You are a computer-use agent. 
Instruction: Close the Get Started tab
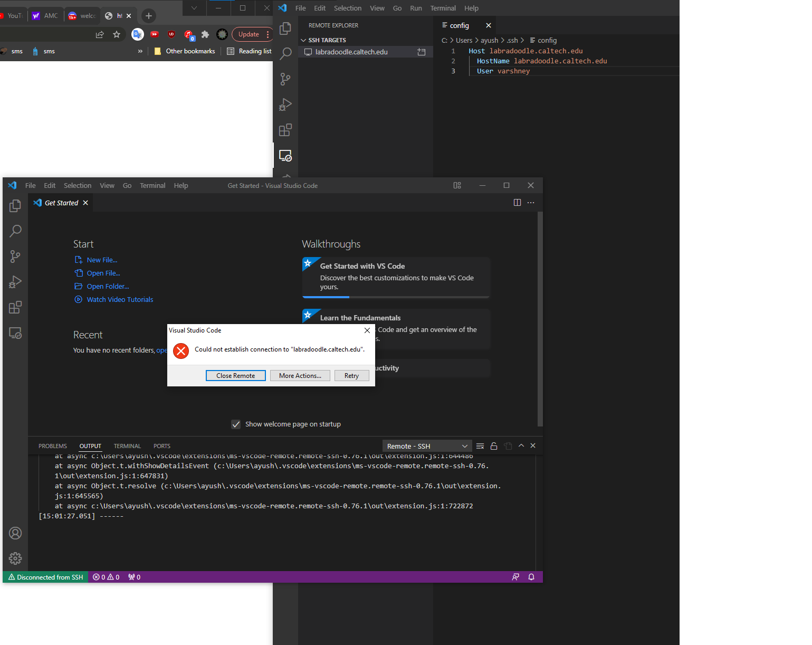click(85, 203)
